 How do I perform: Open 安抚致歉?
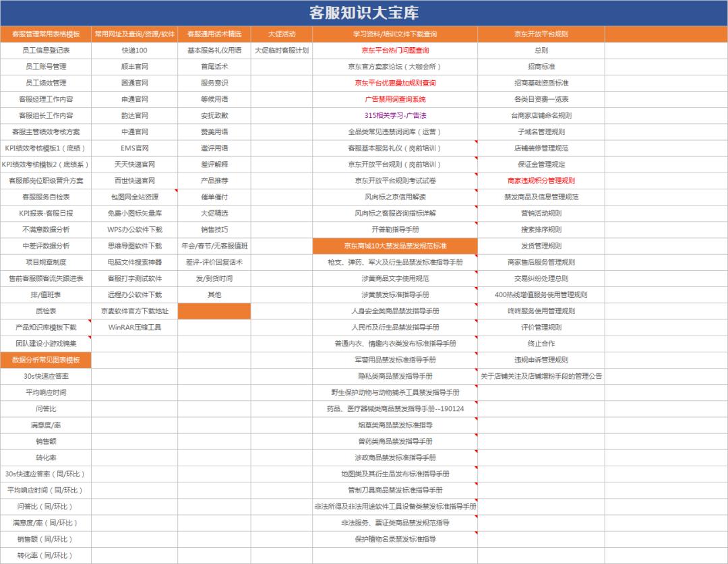(x=214, y=115)
